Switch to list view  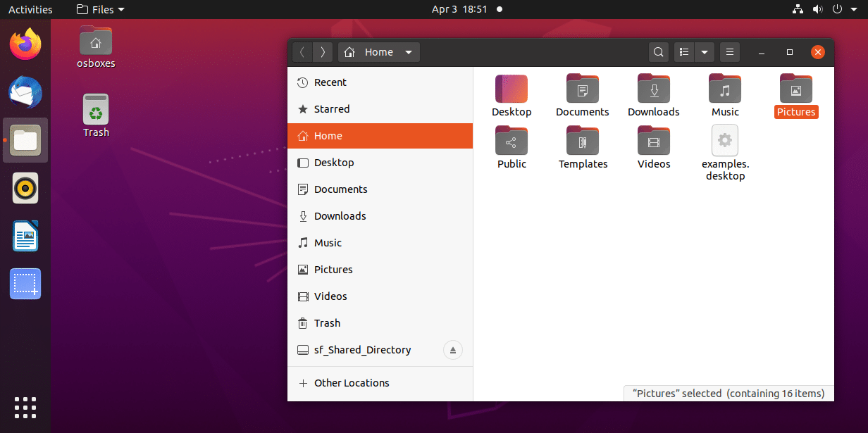point(683,51)
